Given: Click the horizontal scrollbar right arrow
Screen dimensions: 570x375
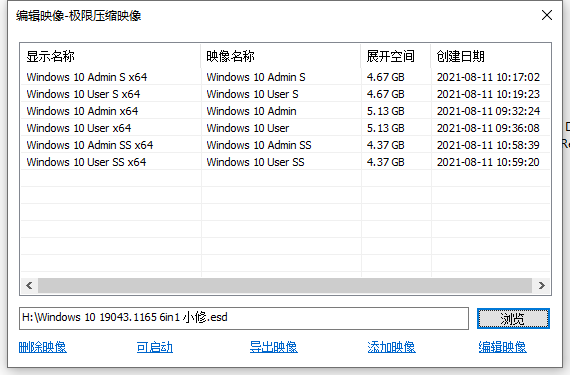Looking at the screenshot, I should pos(542,285).
